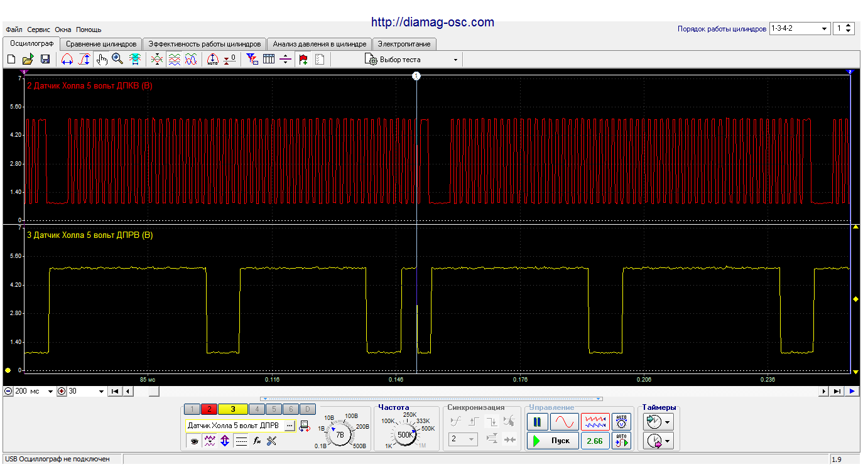Image resolution: width=868 pixels, height=467 pixels.
Task: Click the line style icon
Action: click(x=241, y=441)
